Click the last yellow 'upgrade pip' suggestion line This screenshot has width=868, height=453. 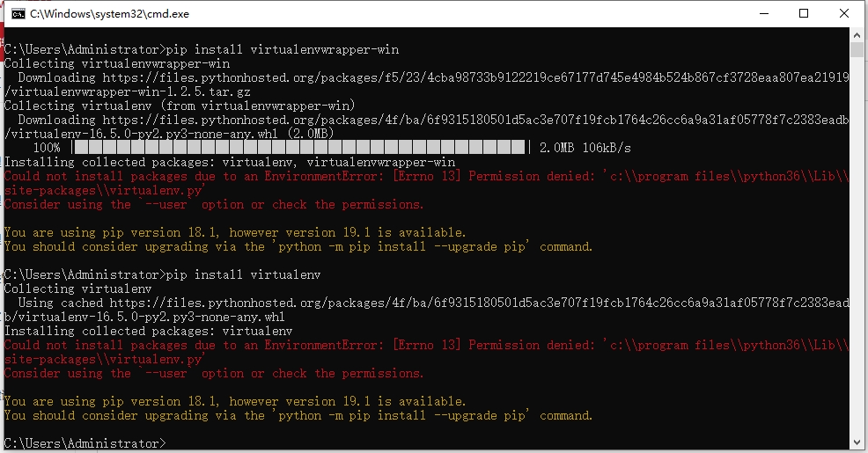coord(298,415)
